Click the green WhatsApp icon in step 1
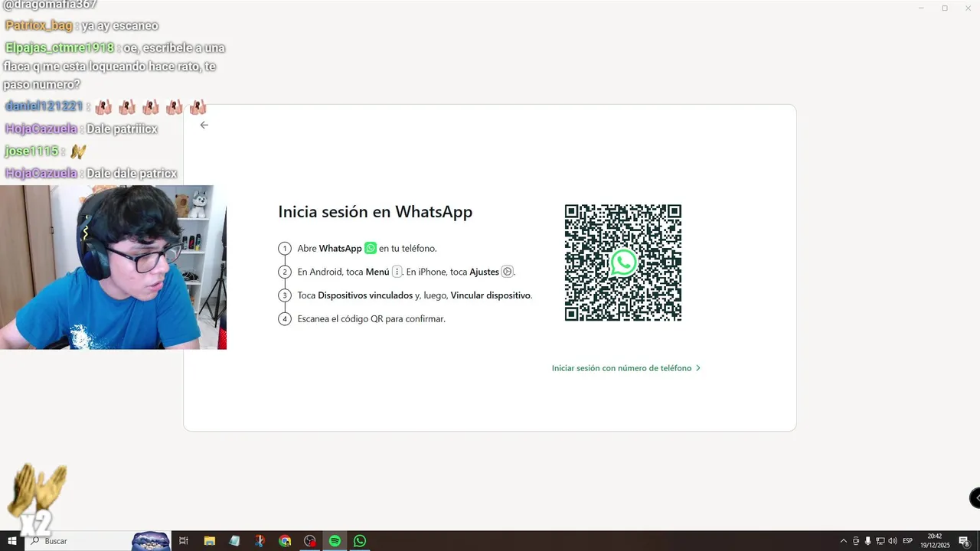Image resolution: width=980 pixels, height=551 pixels. coord(371,248)
